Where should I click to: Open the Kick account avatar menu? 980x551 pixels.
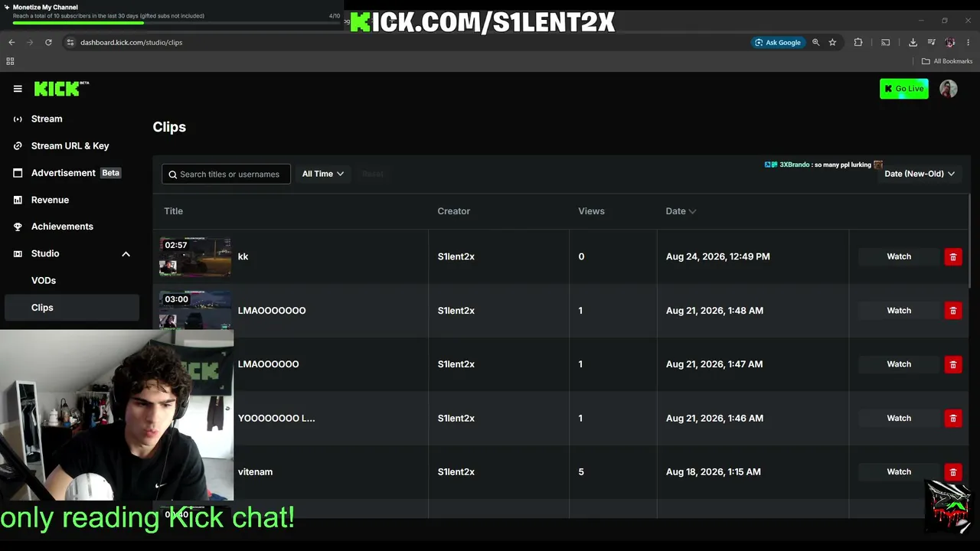949,89
